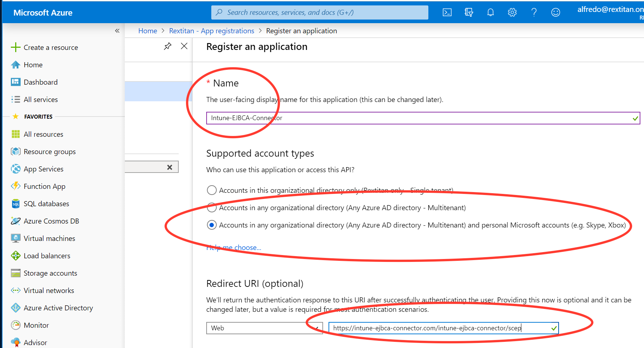This screenshot has height=348, width=644.
Task: Open portal settings gear
Action: [x=512, y=13]
